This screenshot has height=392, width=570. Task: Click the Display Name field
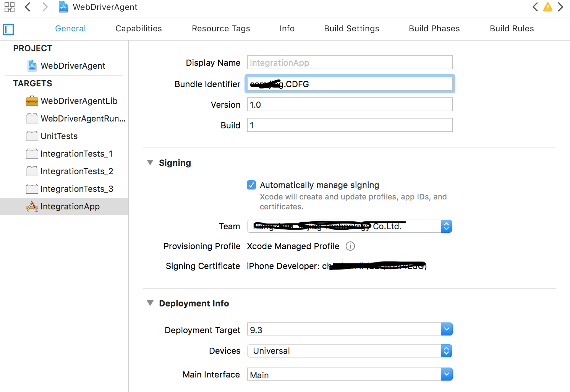350,62
